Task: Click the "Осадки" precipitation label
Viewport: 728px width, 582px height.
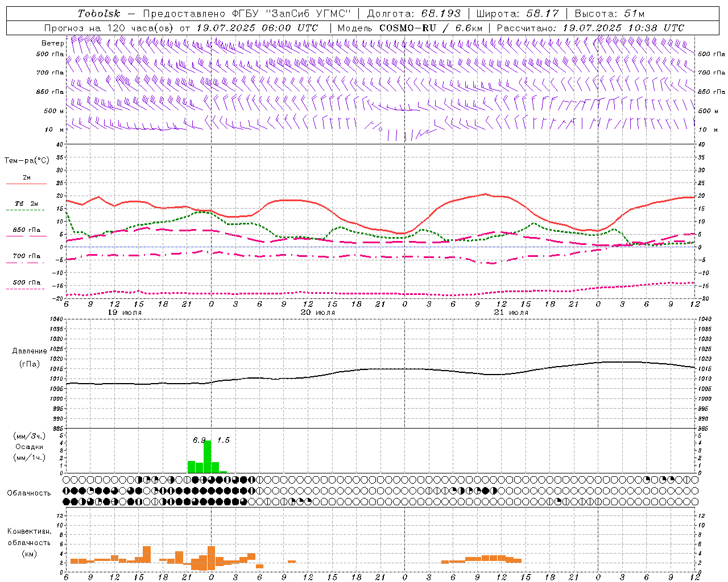Action: (29, 447)
